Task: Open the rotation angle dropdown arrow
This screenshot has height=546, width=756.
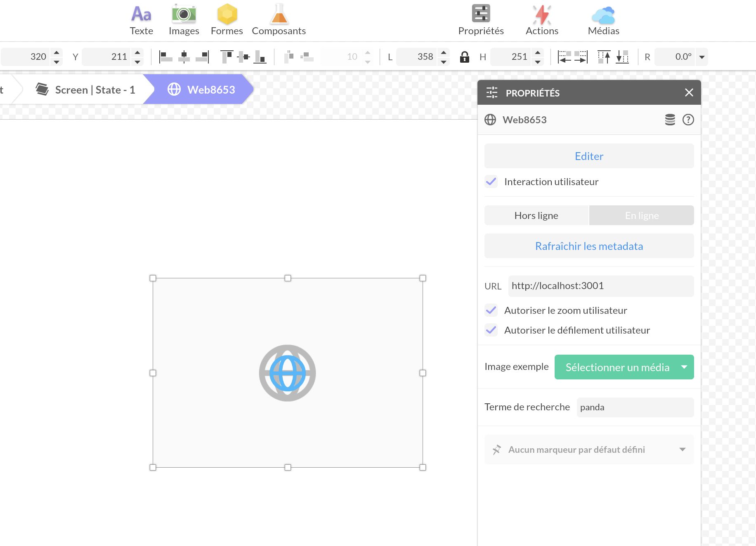Action: coord(702,57)
